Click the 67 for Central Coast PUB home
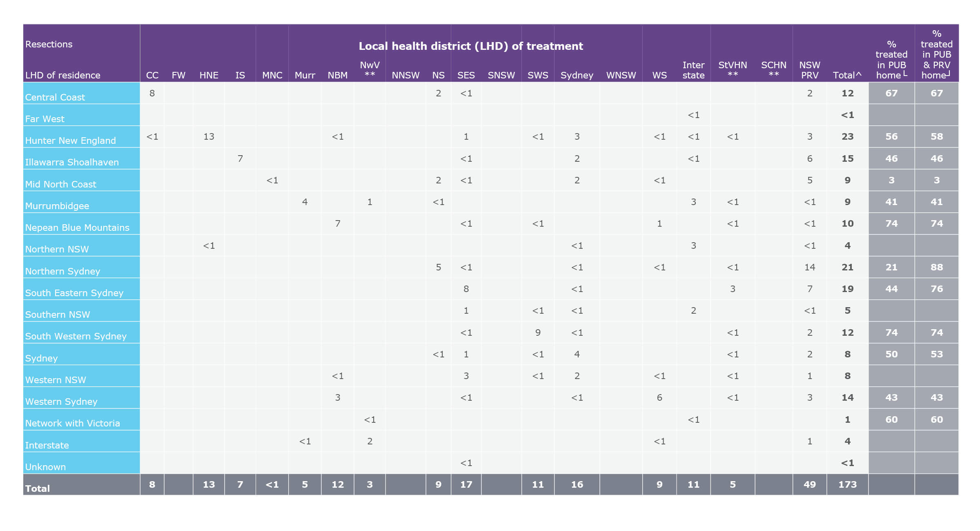This screenshot has height=531, width=980. (x=892, y=93)
